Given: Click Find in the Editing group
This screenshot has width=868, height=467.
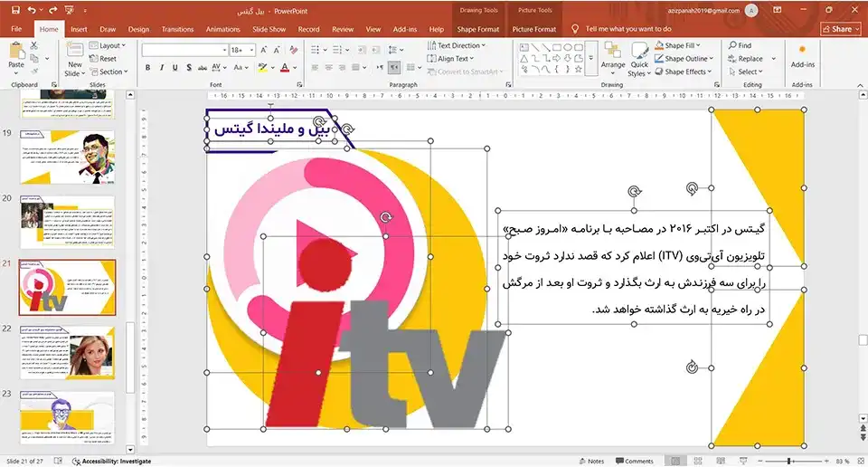Looking at the screenshot, I should pyautogui.click(x=741, y=45).
